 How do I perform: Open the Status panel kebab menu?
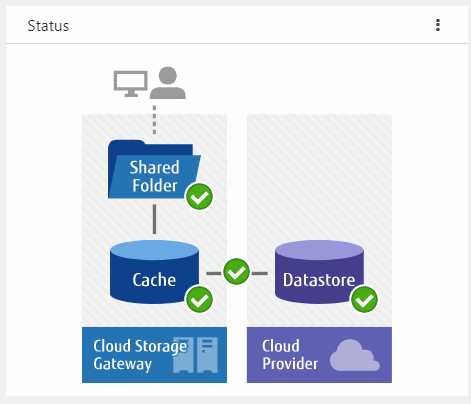[x=438, y=25]
